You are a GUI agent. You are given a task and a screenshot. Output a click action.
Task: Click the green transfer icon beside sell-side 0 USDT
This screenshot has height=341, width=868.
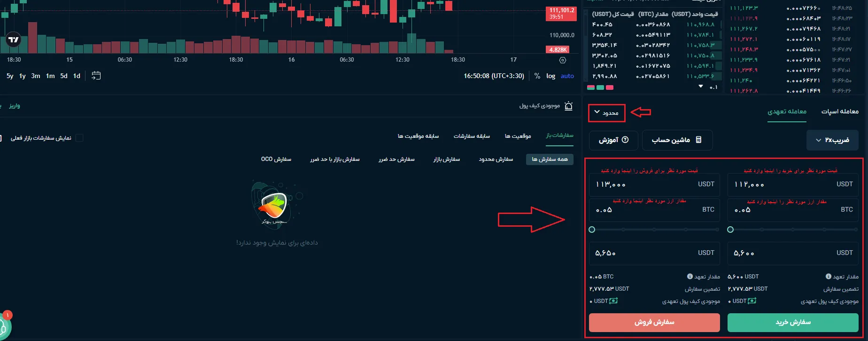click(x=613, y=301)
